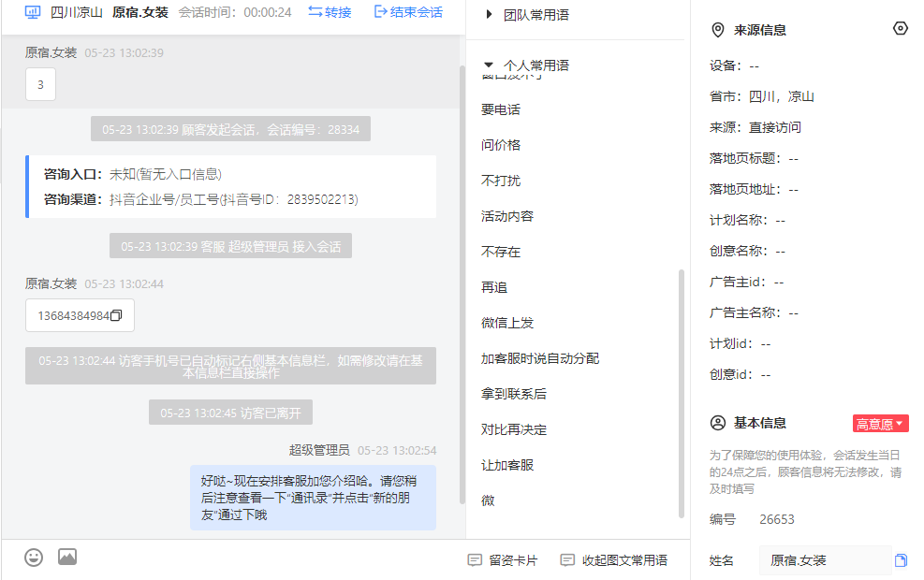Click the 原宿.女装 name in chat header
This screenshot has height=580, width=924.
coord(140,12)
